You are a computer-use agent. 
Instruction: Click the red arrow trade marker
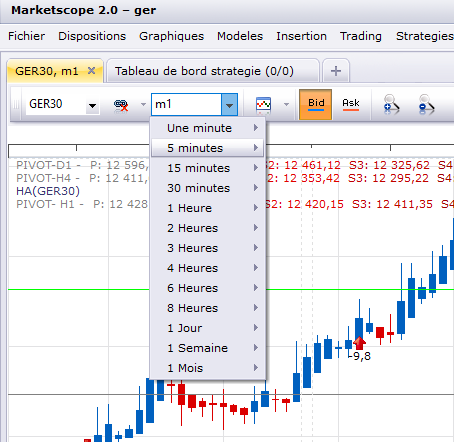point(359,342)
